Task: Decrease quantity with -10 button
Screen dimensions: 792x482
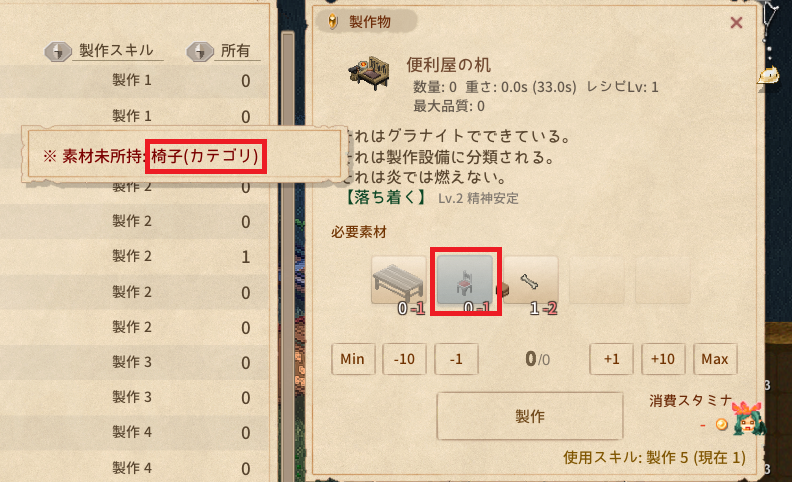Action: coord(405,359)
